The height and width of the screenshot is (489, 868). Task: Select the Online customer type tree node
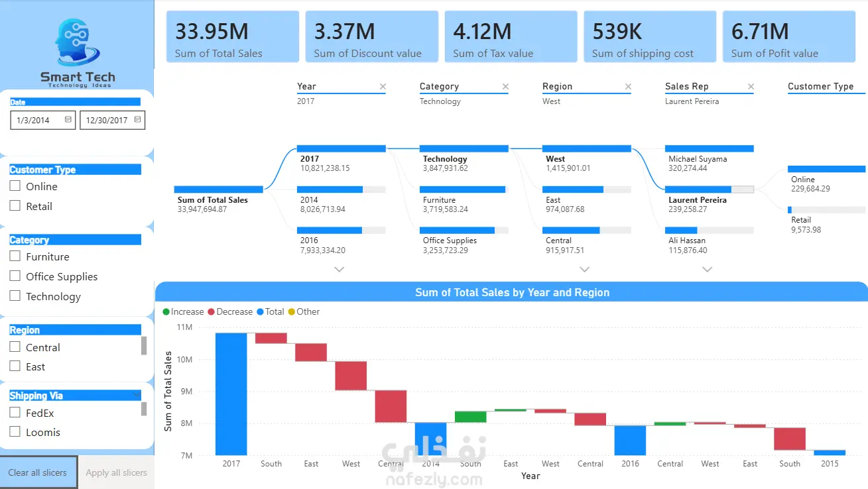(x=827, y=179)
